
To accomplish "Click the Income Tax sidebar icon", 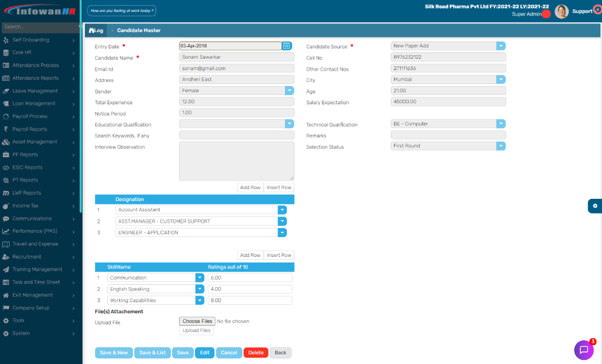I will [x=6, y=206].
